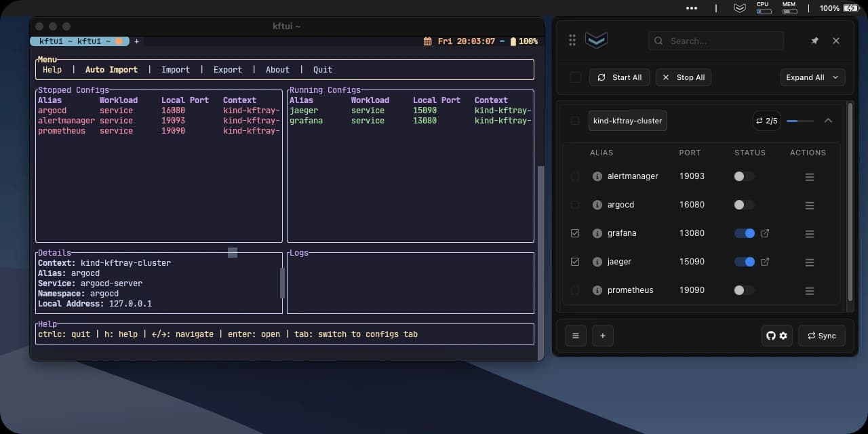Toggle the grafana port forward switch off

click(x=744, y=233)
